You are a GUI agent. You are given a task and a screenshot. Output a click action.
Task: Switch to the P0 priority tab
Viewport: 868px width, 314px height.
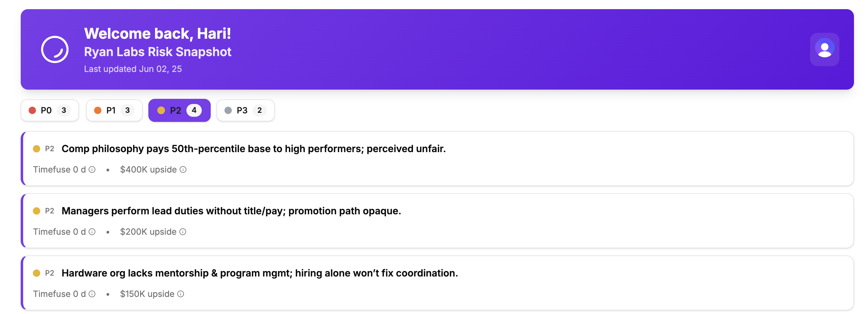pyautogui.click(x=50, y=110)
